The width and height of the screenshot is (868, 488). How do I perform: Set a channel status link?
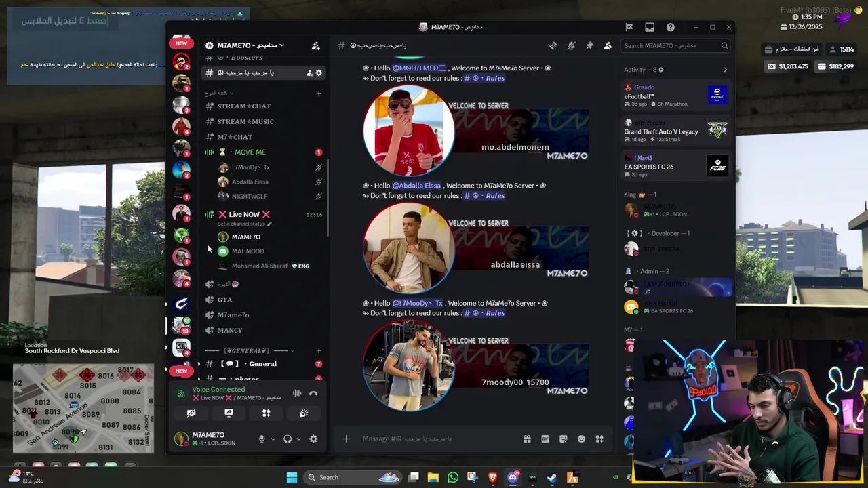(x=244, y=224)
